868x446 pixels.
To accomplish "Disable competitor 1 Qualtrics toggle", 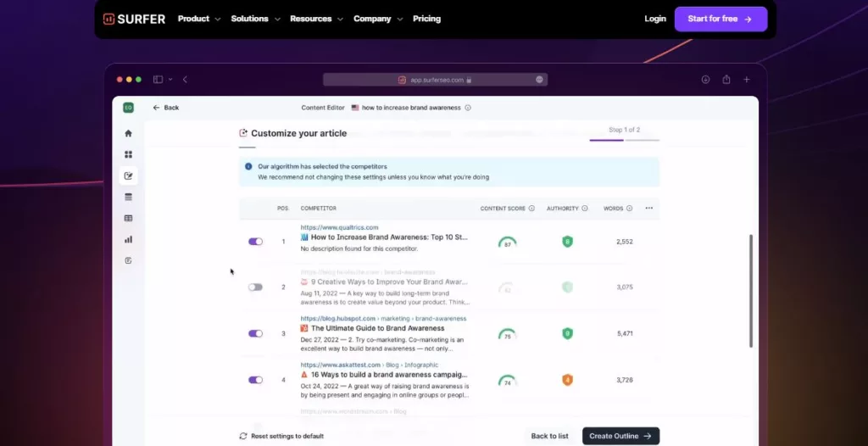I will [255, 242].
